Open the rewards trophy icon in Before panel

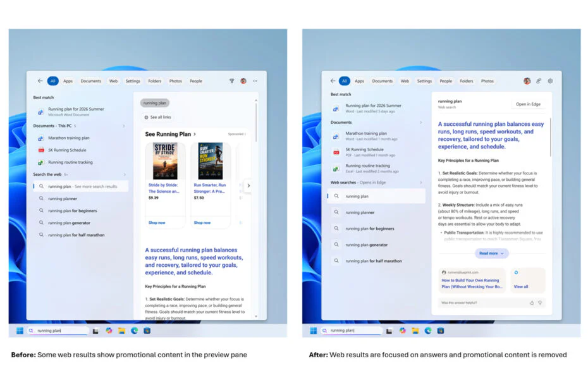point(232,81)
